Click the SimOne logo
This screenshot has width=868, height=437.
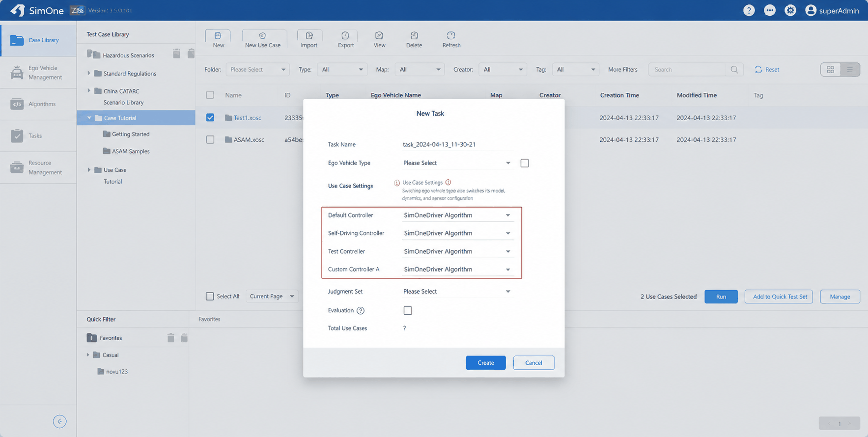pyautogui.click(x=37, y=10)
